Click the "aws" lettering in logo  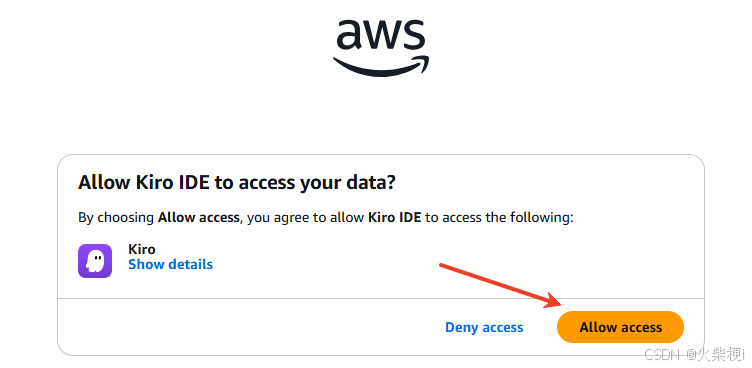tap(381, 35)
